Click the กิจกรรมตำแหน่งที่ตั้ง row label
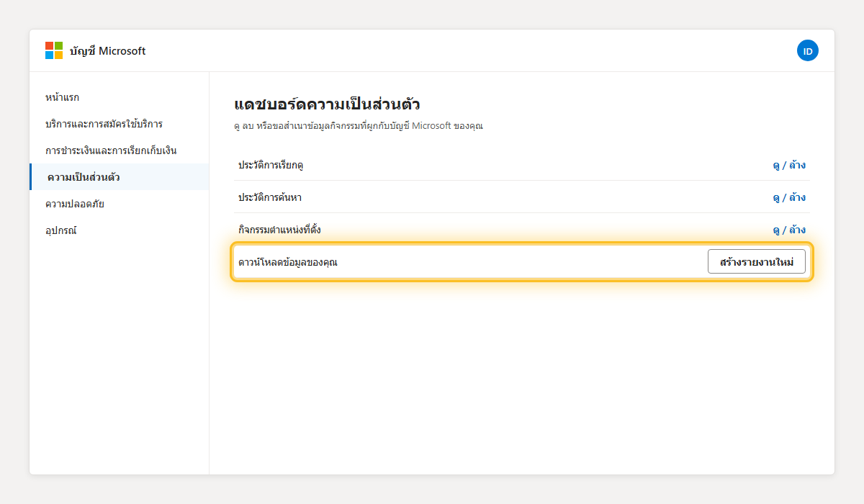Viewport: 864px width, 504px height. tap(279, 230)
